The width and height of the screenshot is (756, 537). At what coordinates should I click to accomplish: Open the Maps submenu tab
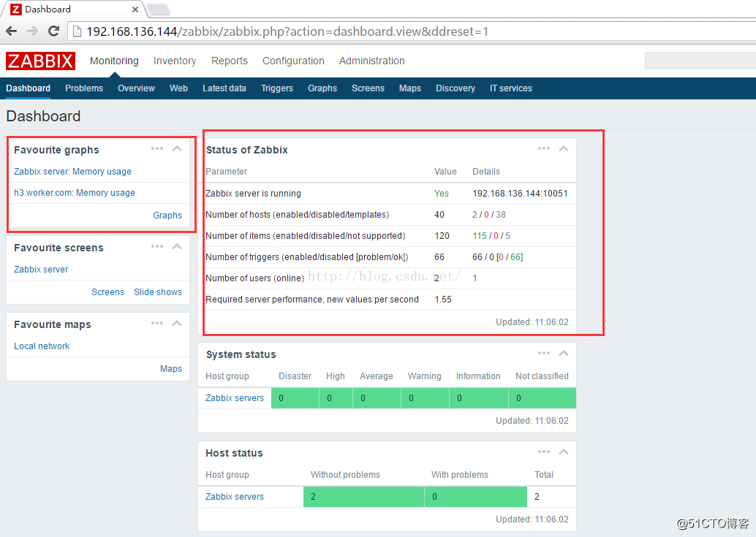pyautogui.click(x=410, y=88)
